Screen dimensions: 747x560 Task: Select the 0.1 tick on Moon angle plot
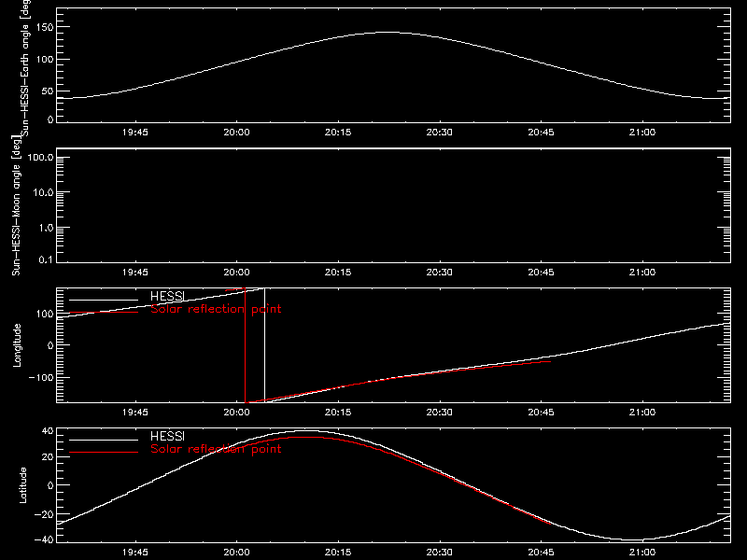(x=46, y=259)
